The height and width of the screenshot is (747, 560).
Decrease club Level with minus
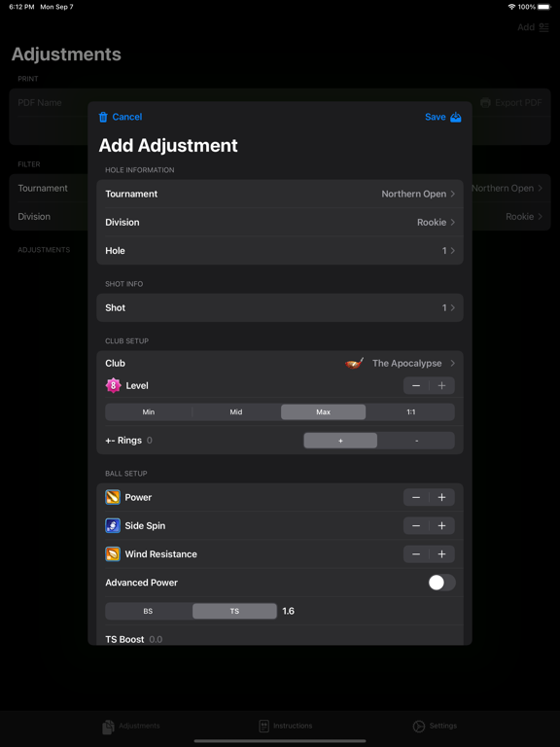(x=416, y=386)
